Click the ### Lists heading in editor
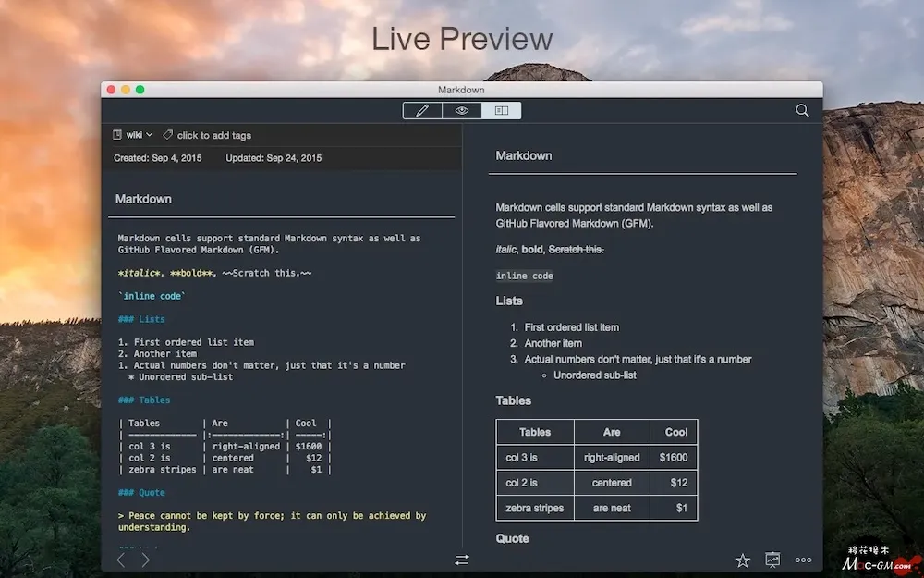This screenshot has width=924, height=578. pyautogui.click(x=141, y=319)
